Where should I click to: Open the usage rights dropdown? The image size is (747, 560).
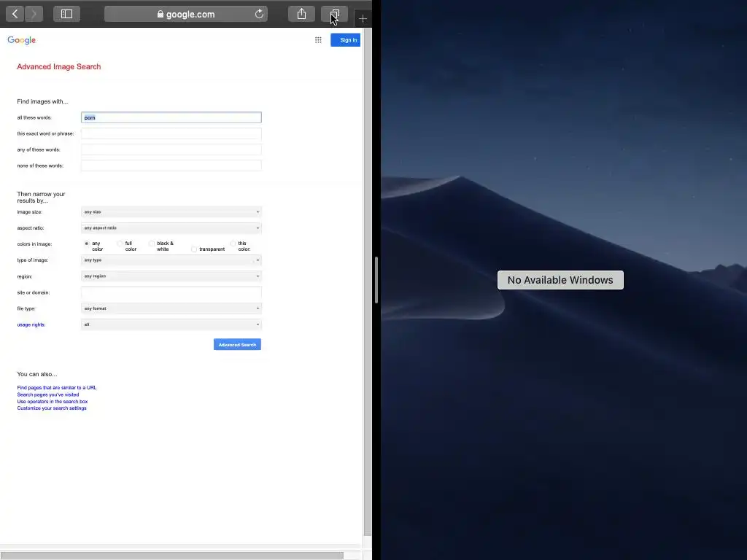[x=171, y=324]
